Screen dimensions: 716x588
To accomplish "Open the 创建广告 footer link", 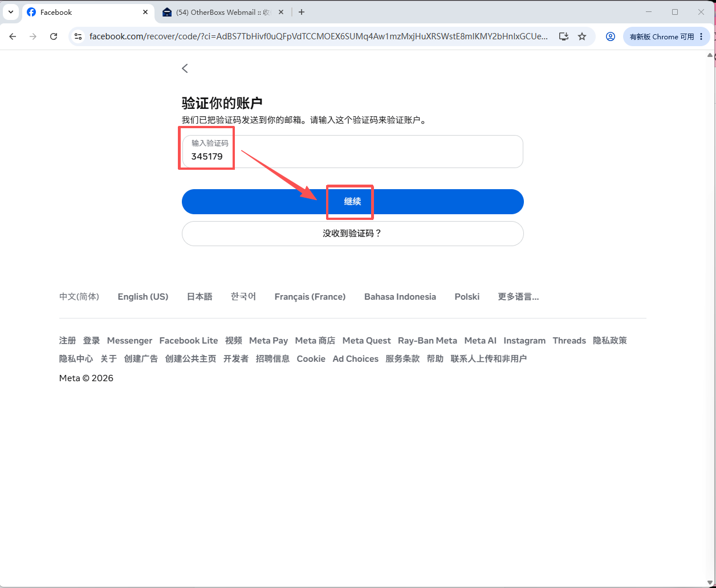I will pos(141,359).
